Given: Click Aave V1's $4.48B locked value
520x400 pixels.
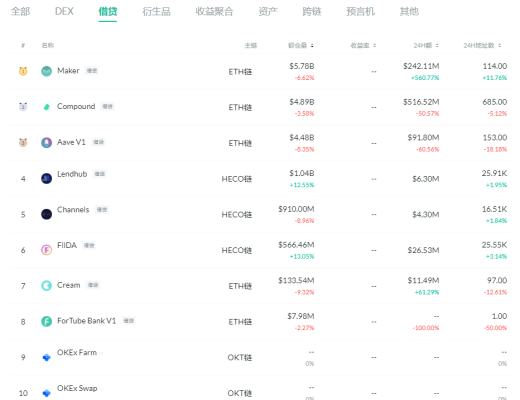Looking at the screenshot, I should (302, 137).
